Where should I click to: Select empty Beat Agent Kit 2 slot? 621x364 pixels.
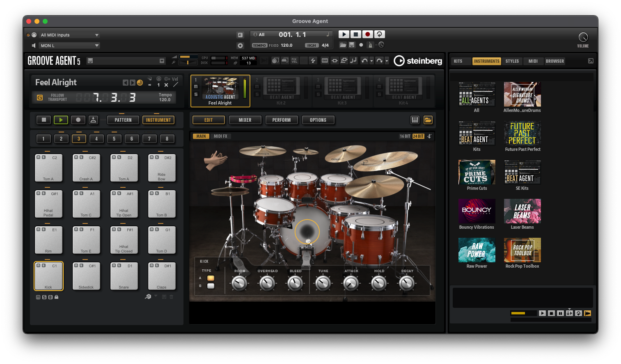click(x=281, y=91)
